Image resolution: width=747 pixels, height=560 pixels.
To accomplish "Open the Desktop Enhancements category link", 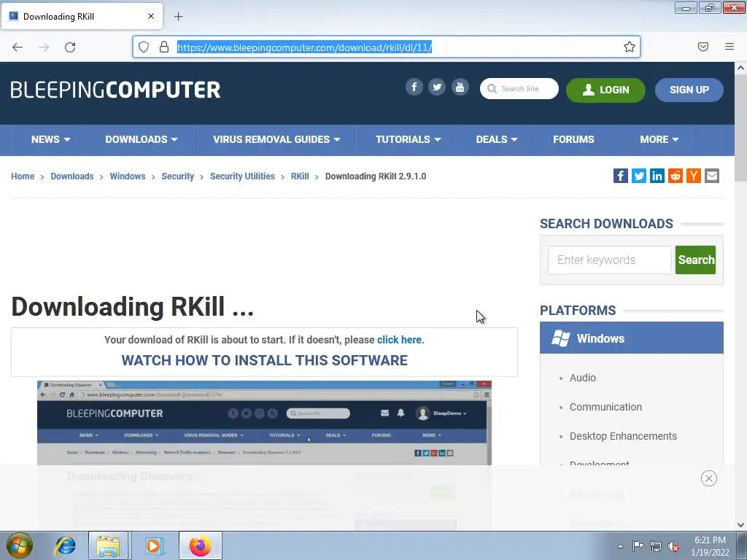I will [x=623, y=436].
